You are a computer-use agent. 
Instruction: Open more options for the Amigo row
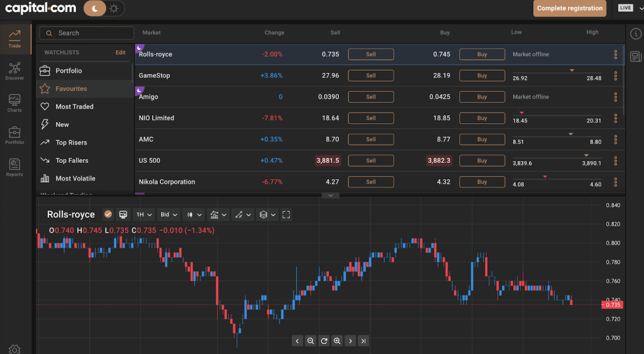(x=615, y=97)
